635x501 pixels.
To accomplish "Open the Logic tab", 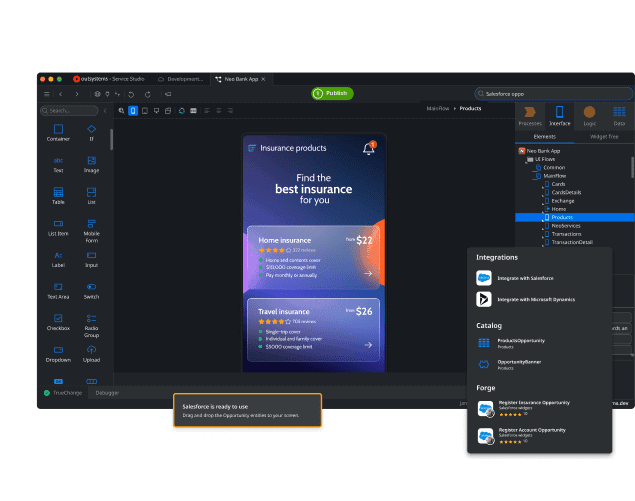I will point(589,116).
